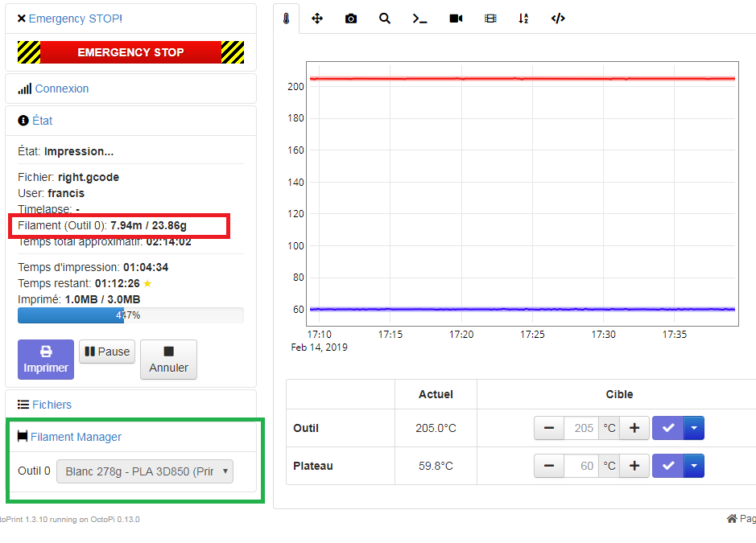The width and height of the screenshot is (756, 543).
Task: Open Outil temperature presets dropdown arrow
Action: (694, 428)
